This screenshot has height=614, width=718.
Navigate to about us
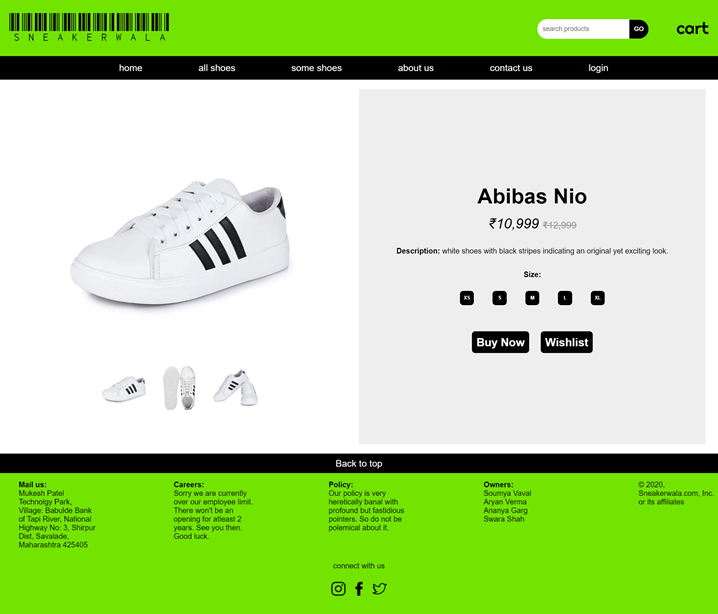coord(415,68)
